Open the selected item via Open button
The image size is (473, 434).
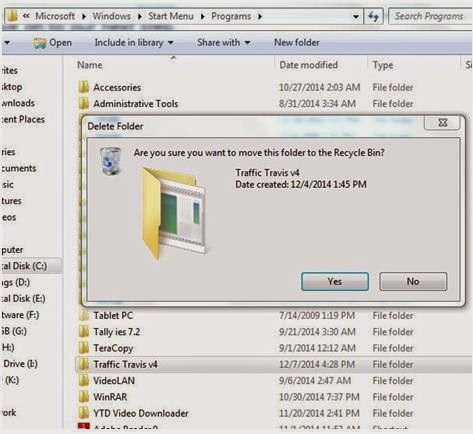click(x=53, y=43)
